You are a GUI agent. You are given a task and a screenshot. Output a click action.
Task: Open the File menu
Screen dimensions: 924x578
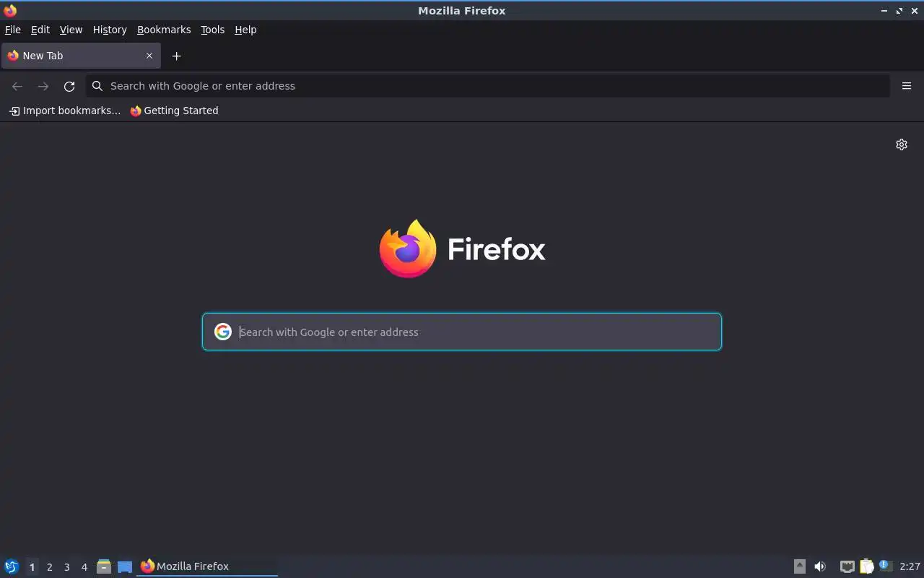(x=13, y=30)
